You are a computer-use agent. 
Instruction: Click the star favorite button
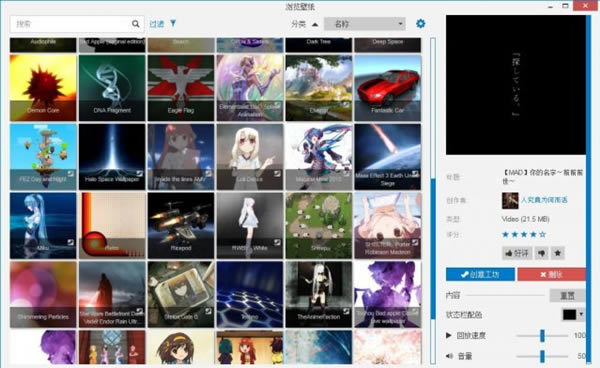click(x=558, y=253)
